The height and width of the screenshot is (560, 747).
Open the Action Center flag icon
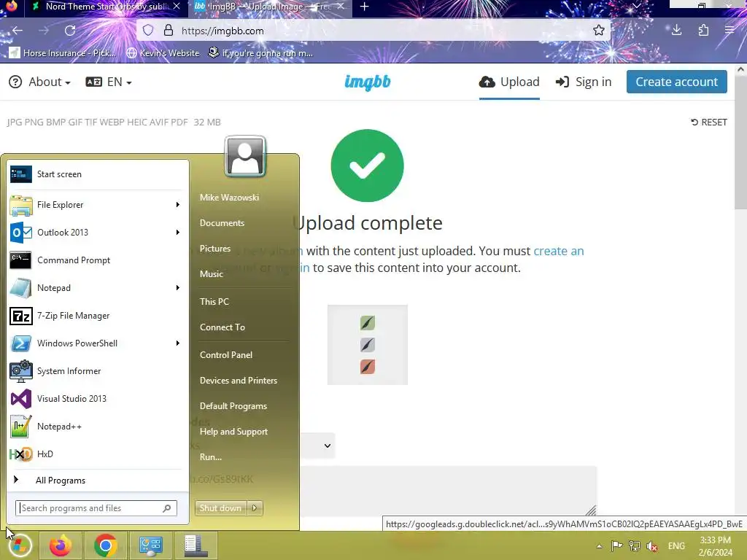click(616, 545)
